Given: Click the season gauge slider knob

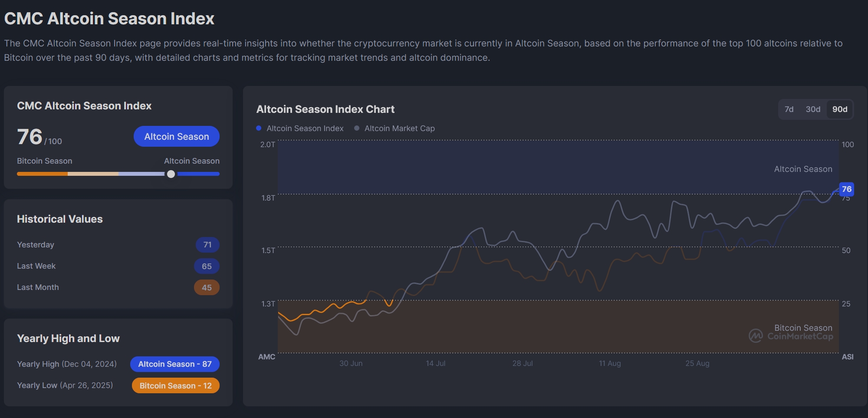Looking at the screenshot, I should [x=171, y=174].
